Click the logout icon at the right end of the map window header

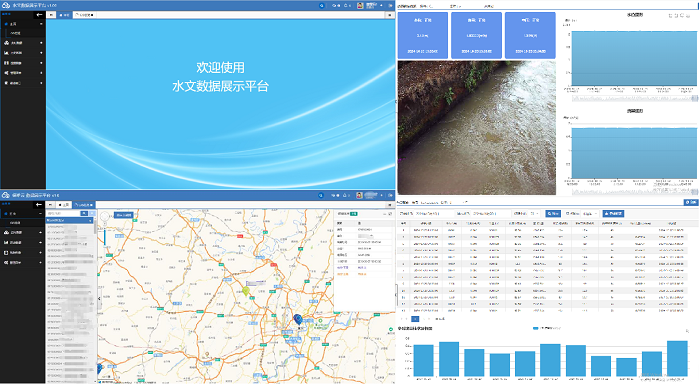click(390, 195)
